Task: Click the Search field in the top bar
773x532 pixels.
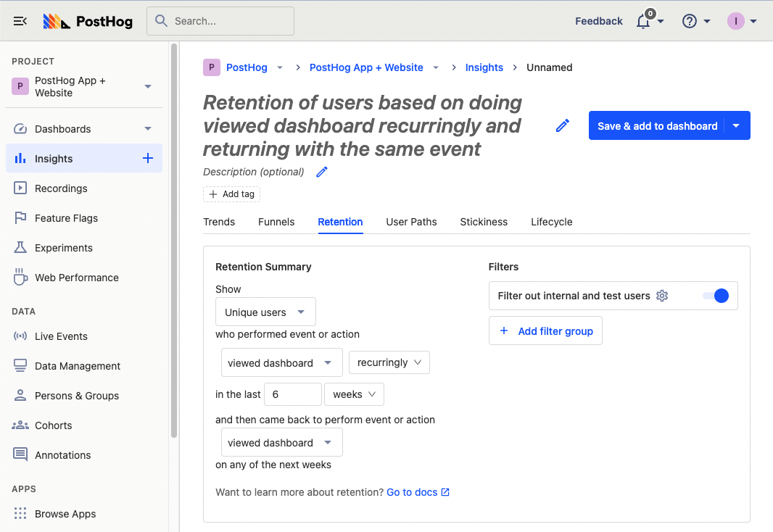Action: coord(220,21)
